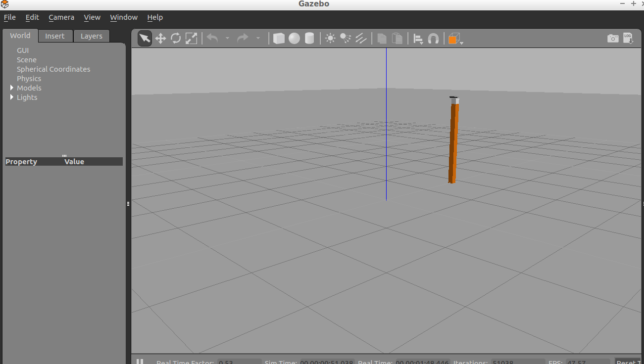Open the Edit menu

point(32,17)
